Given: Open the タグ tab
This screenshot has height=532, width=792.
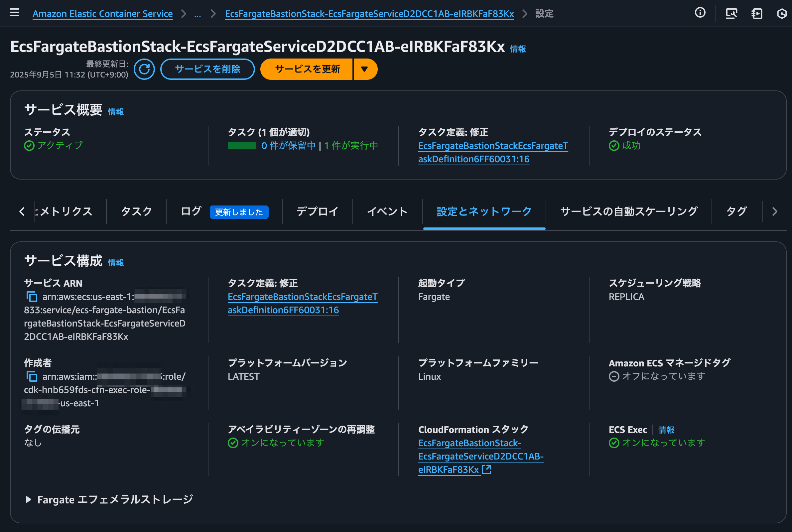Looking at the screenshot, I should 737,211.
